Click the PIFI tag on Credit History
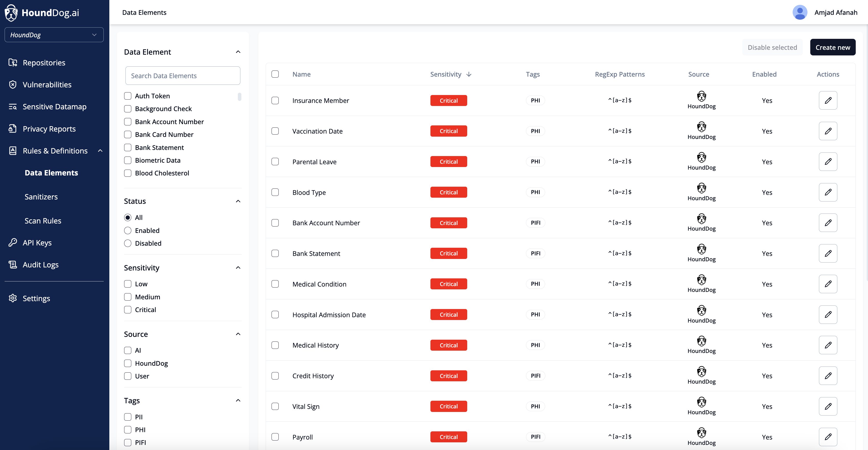Screen dimensions: 868x450 (x=535, y=376)
